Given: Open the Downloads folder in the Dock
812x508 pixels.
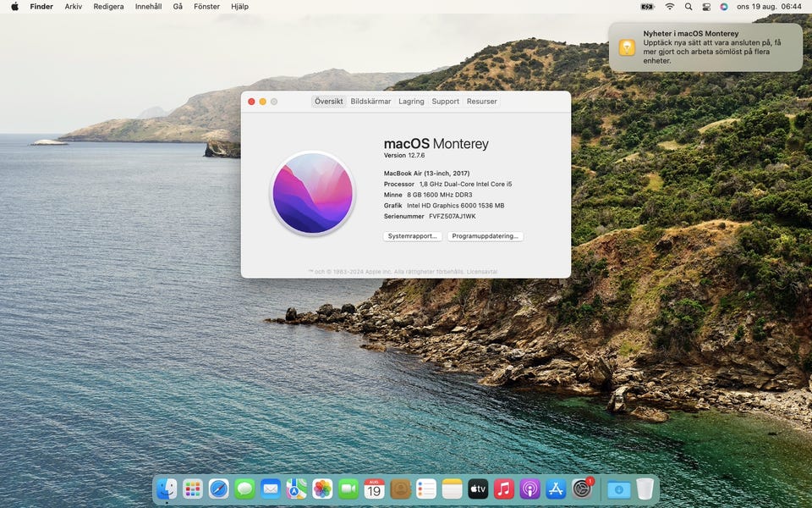Looking at the screenshot, I should click(618, 489).
